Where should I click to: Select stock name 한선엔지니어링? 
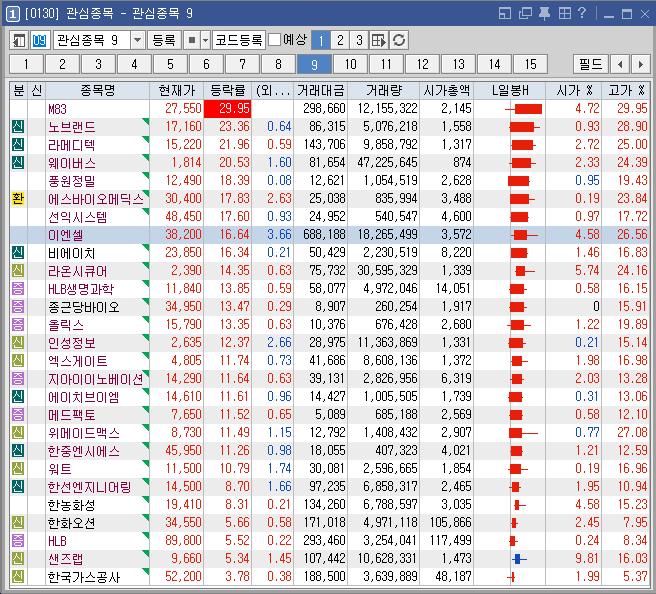coord(90,487)
